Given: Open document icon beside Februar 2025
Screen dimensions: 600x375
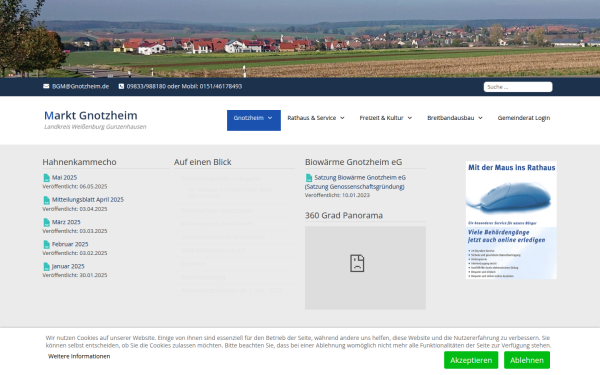Looking at the screenshot, I should [47, 245].
